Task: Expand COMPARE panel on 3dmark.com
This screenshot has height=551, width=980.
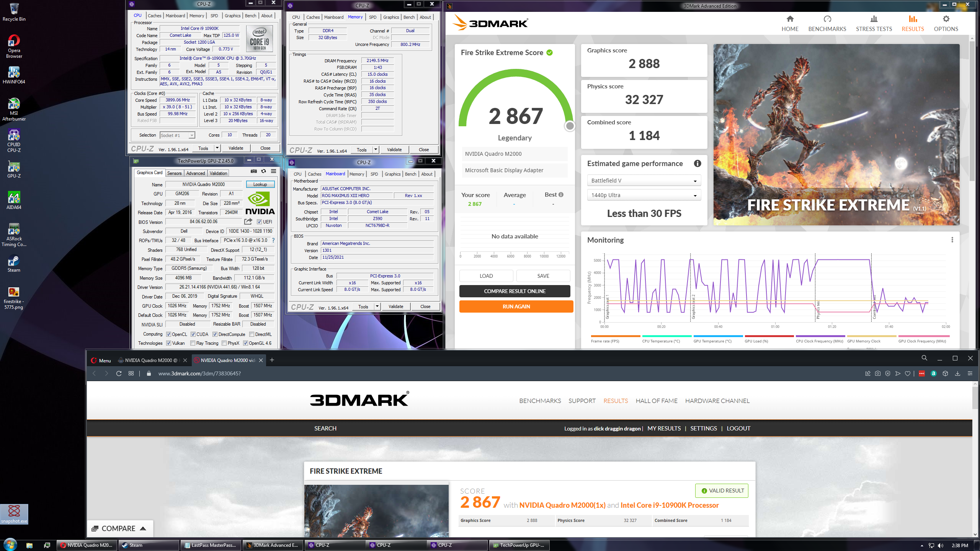Action: click(119, 528)
